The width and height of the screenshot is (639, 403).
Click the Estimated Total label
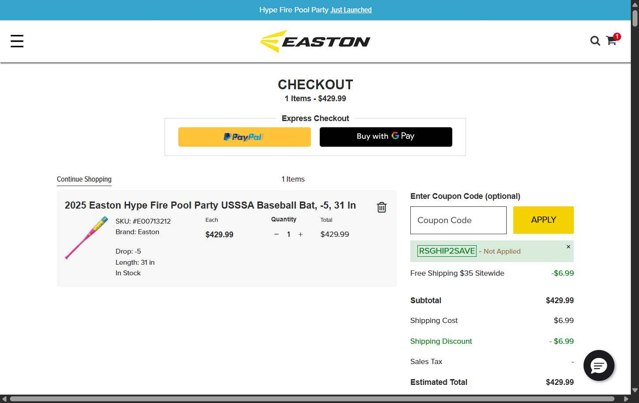pyautogui.click(x=438, y=382)
